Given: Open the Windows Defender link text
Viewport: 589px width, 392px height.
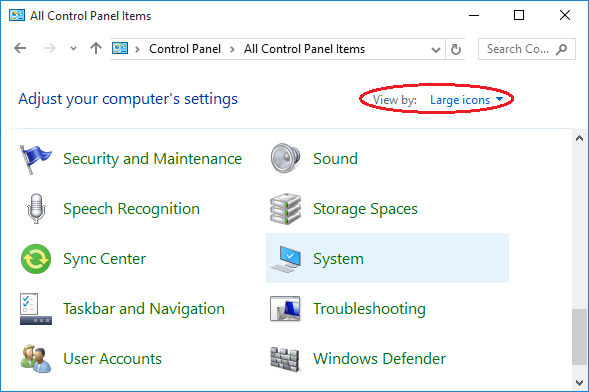Looking at the screenshot, I should (379, 359).
